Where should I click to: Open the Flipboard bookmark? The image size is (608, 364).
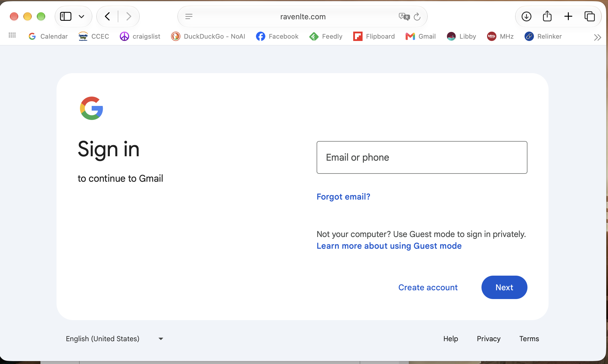coord(374,36)
